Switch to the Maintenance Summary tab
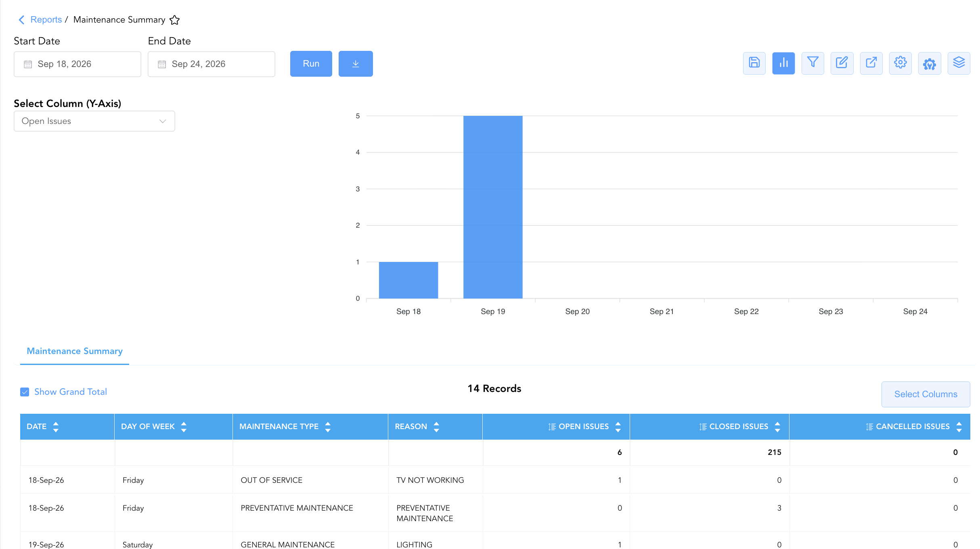Image resolution: width=980 pixels, height=549 pixels. (75, 351)
